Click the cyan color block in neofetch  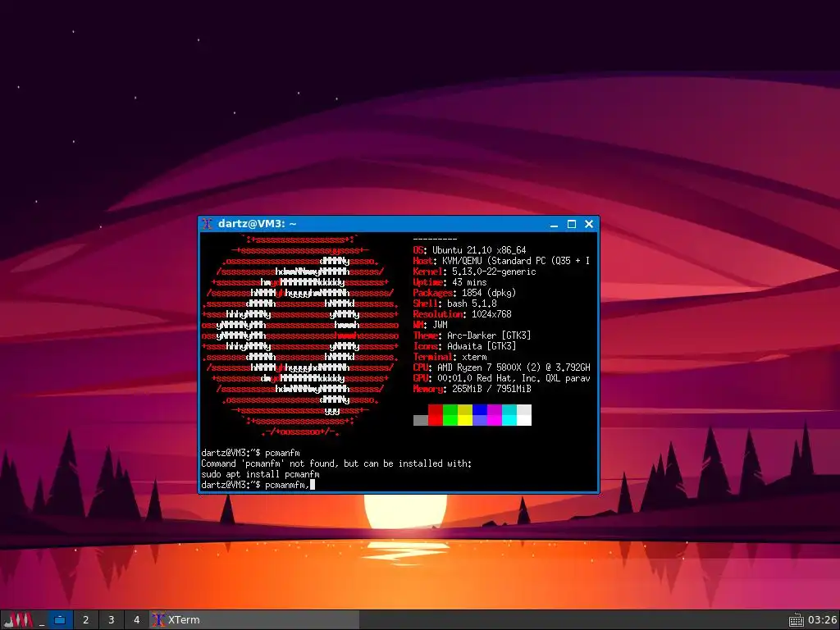tap(509, 415)
